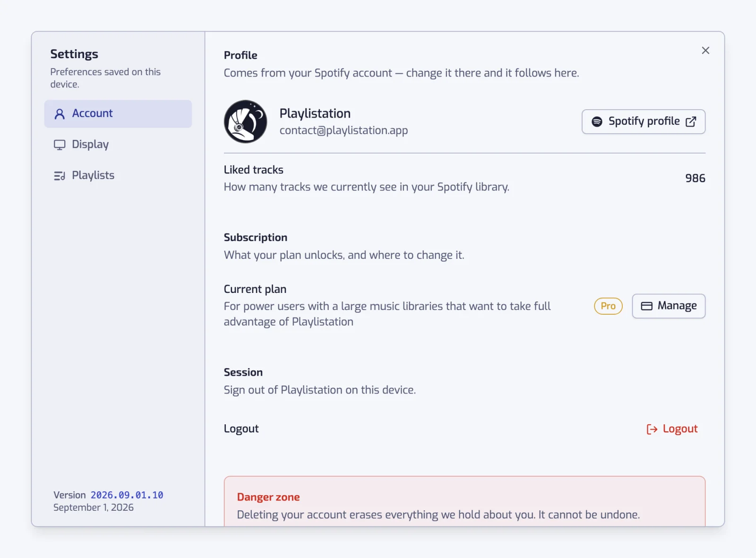
Task: Open Spotify profile button
Action: pyautogui.click(x=644, y=122)
